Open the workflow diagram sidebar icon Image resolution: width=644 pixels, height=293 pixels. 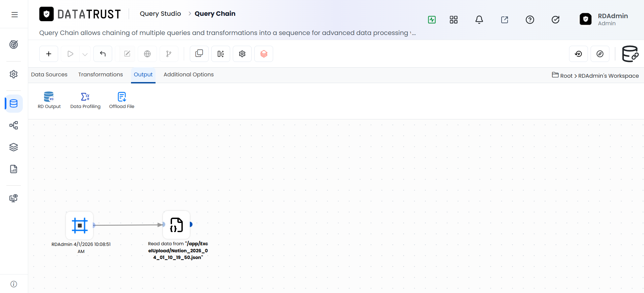[x=14, y=125]
